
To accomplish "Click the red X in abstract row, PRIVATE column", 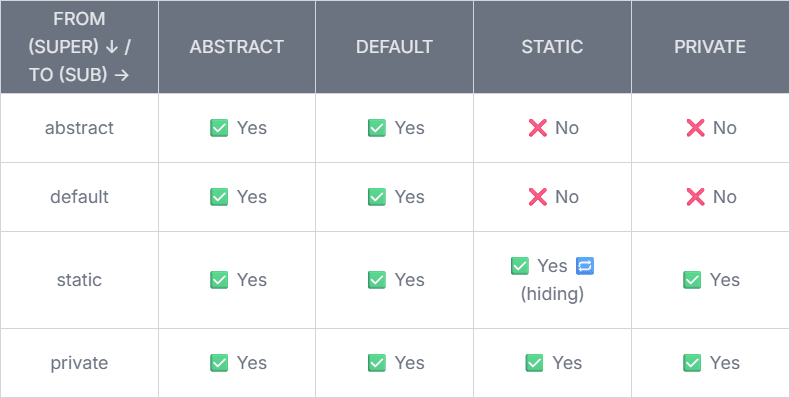I will click(x=695, y=128).
